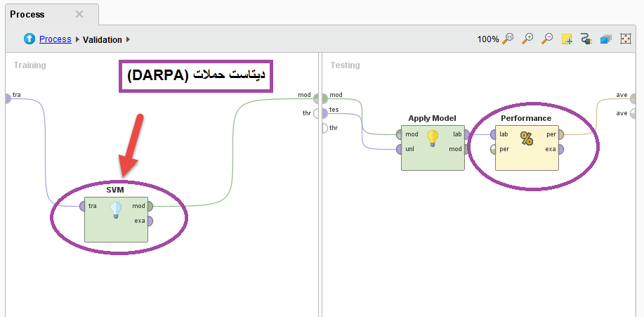This screenshot has width=644, height=317.
Task: Click the auto-wire connections plug icon
Action: click(x=586, y=39)
